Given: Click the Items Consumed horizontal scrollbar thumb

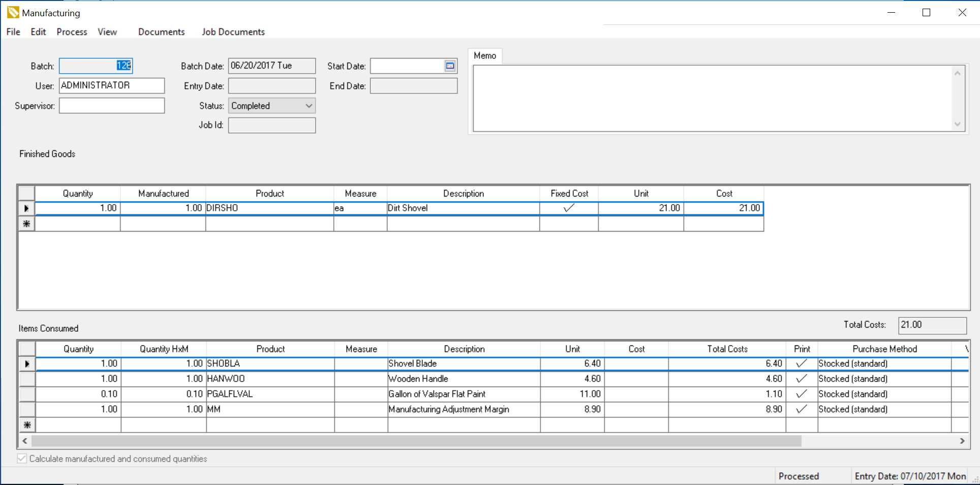Looking at the screenshot, I should click(416, 441).
